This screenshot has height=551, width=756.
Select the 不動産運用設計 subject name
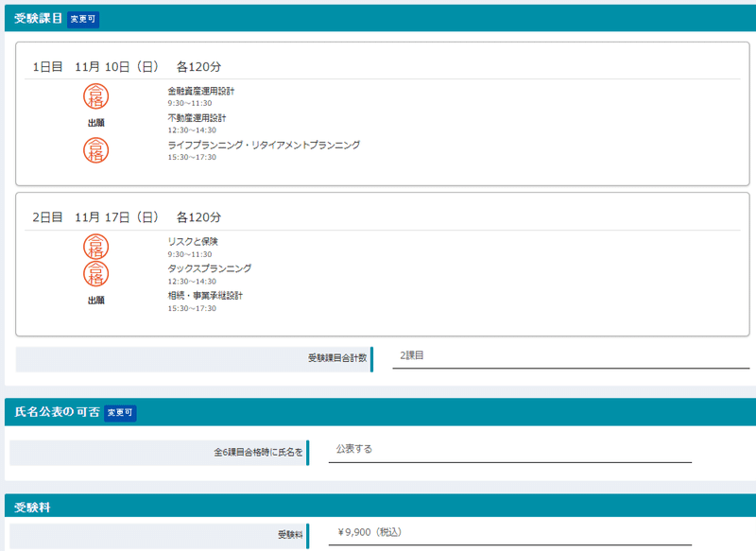pyautogui.click(x=197, y=118)
